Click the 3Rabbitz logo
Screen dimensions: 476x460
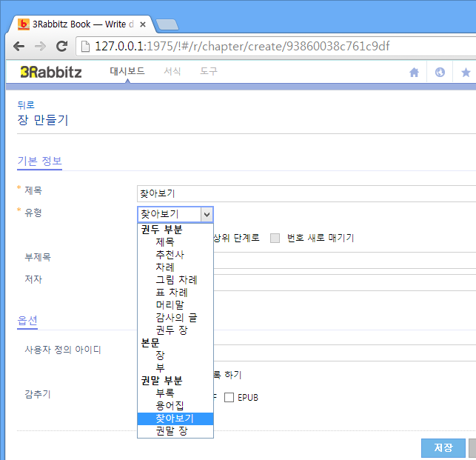click(51, 72)
